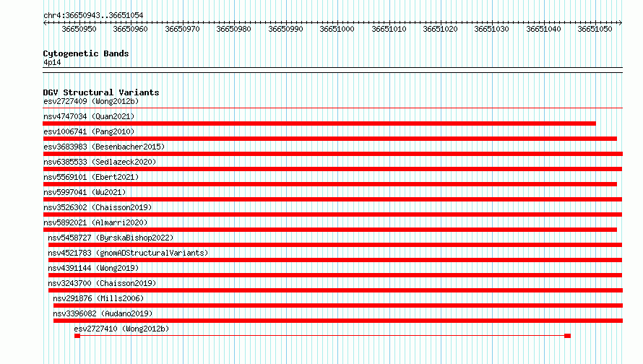Screen dimensions: 643x364
Task: Click nsv3526302 (Chaisson2019) variant label
Action: coord(98,207)
